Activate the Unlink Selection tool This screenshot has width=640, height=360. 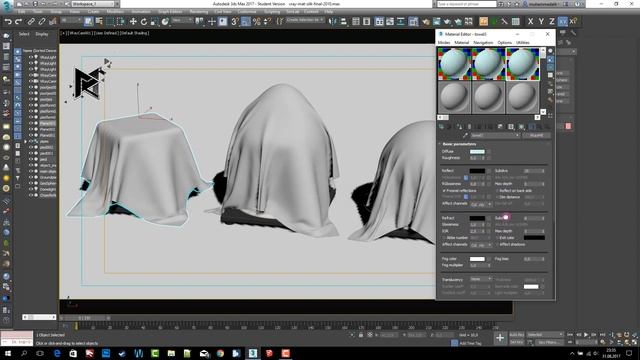tap(42, 22)
